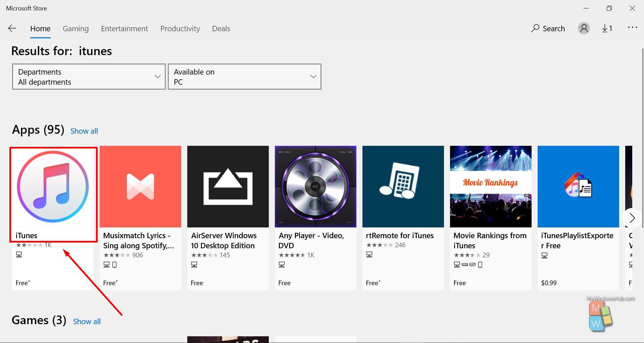This screenshot has height=343, width=644.
Task: Open the iTunes app icon
Action: (x=53, y=187)
